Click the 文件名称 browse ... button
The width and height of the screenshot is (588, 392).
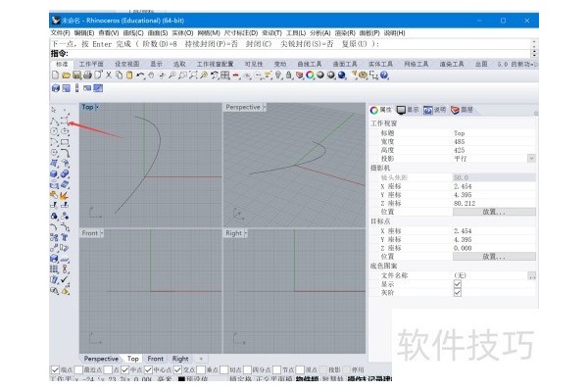pyautogui.click(x=532, y=275)
